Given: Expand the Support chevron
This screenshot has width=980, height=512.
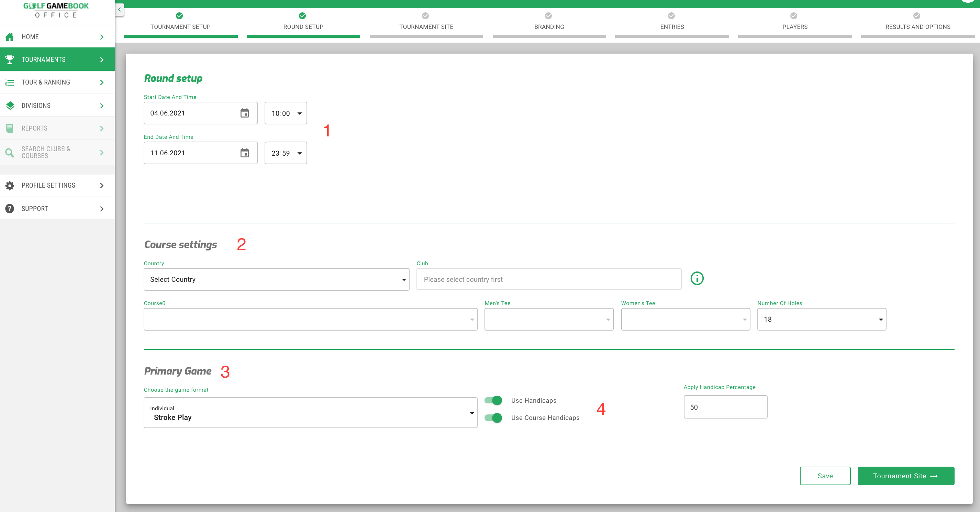Looking at the screenshot, I should coord(102,209).
